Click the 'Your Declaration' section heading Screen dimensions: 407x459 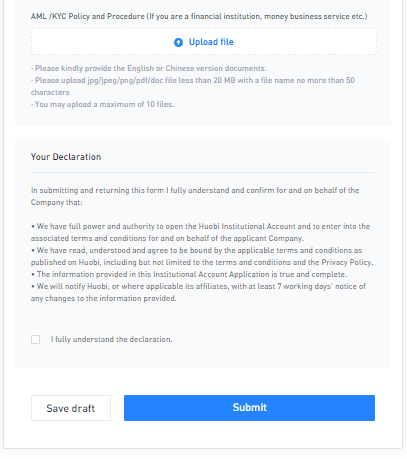[x=66, y=157]
